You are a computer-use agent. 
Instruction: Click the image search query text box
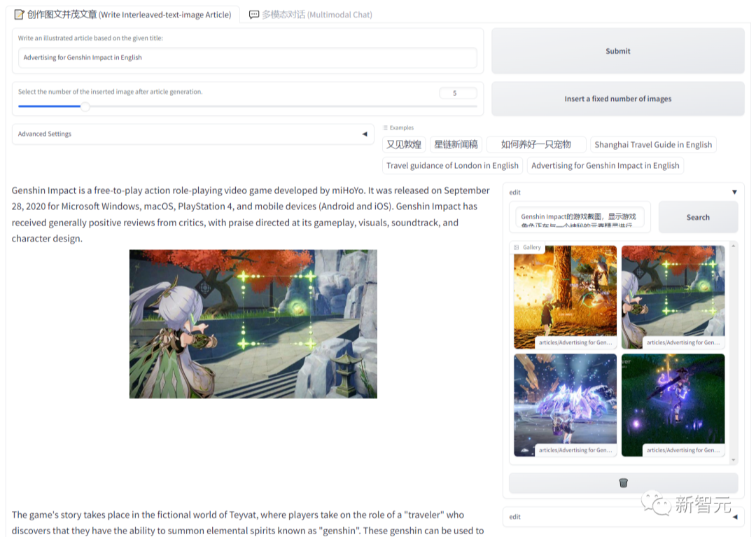[582, 217]
